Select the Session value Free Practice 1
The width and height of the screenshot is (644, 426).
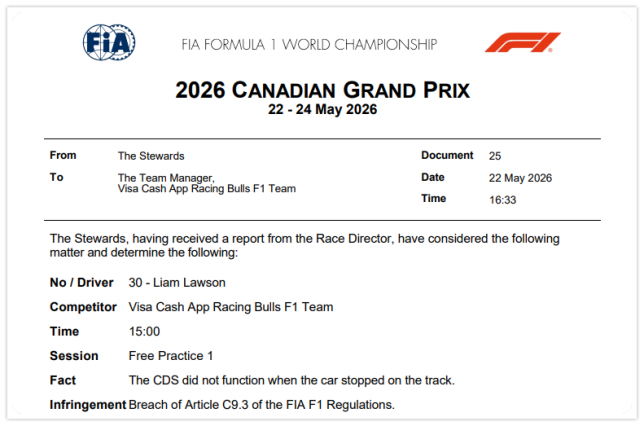pyautogui.click(x=171, y=356)
